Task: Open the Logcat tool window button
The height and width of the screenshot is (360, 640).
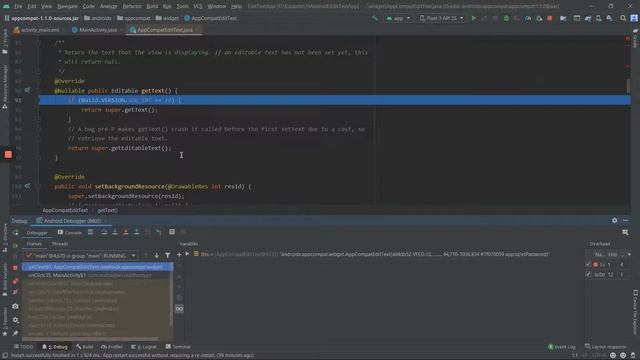Action: (144, 347)
